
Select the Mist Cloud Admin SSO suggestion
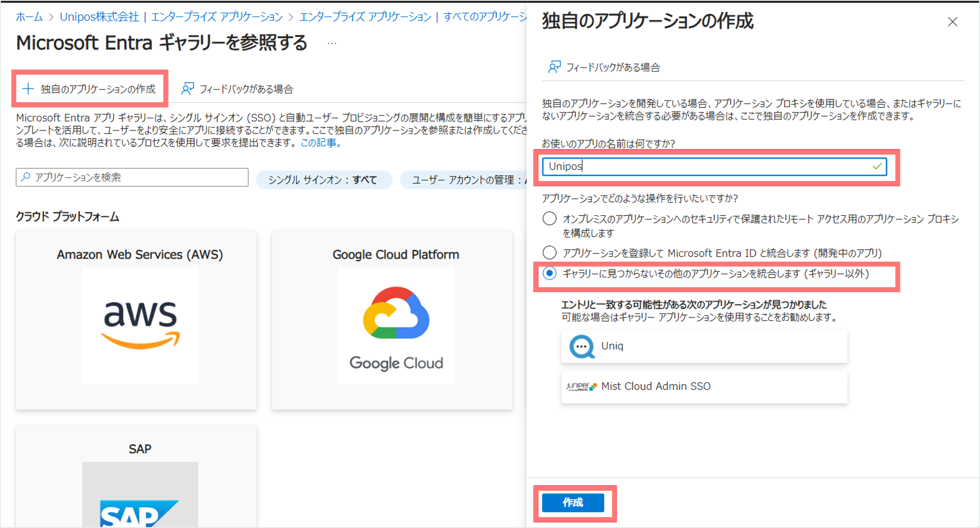pyautogui.click(x=704, y=387)
